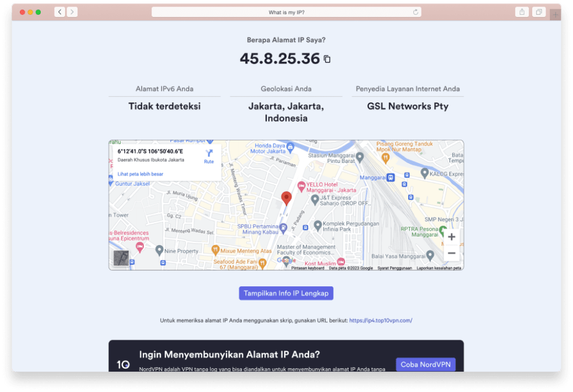This screenshot has width=573, height=392.
Task: Open the browser share button
Action: pos(522,12)
